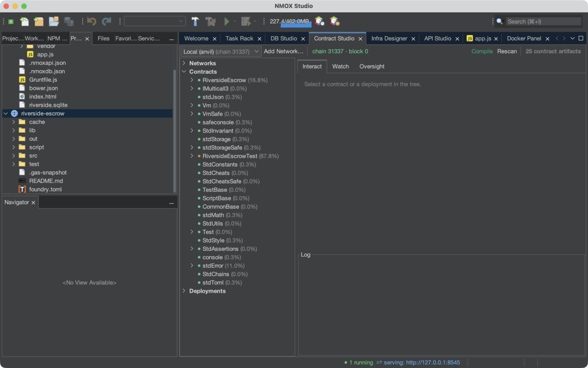
Task: Select the .gas-snapshot file
Action: (48, 173)
